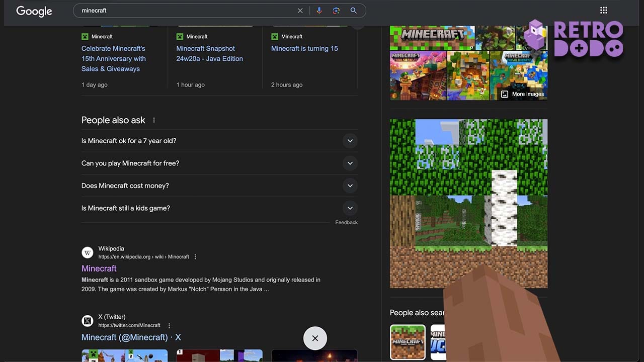
Task: Open the Google homepage logo
Action: coord(34,11)
